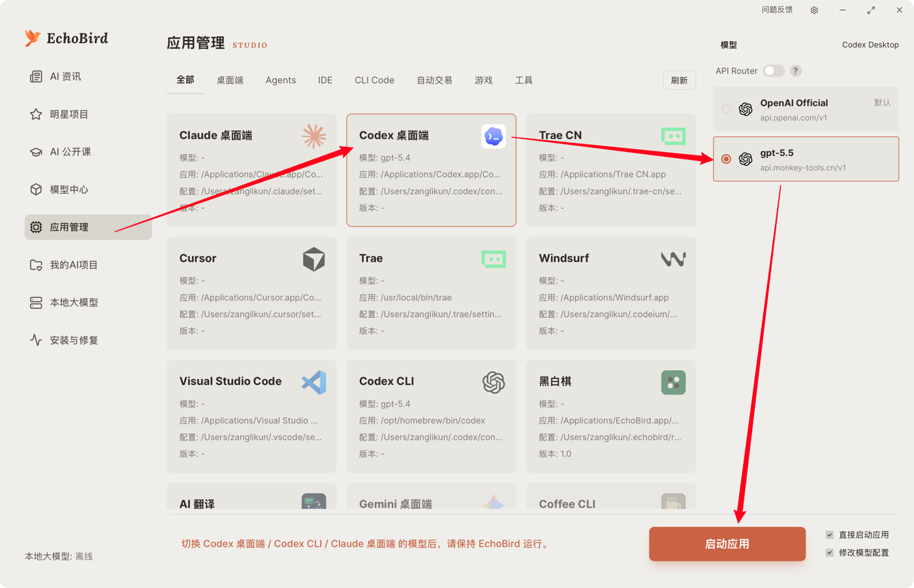Open the 游戏 tab
This screenshot has width=914, height=588.
pyautogui.click(x=483, y=80)
